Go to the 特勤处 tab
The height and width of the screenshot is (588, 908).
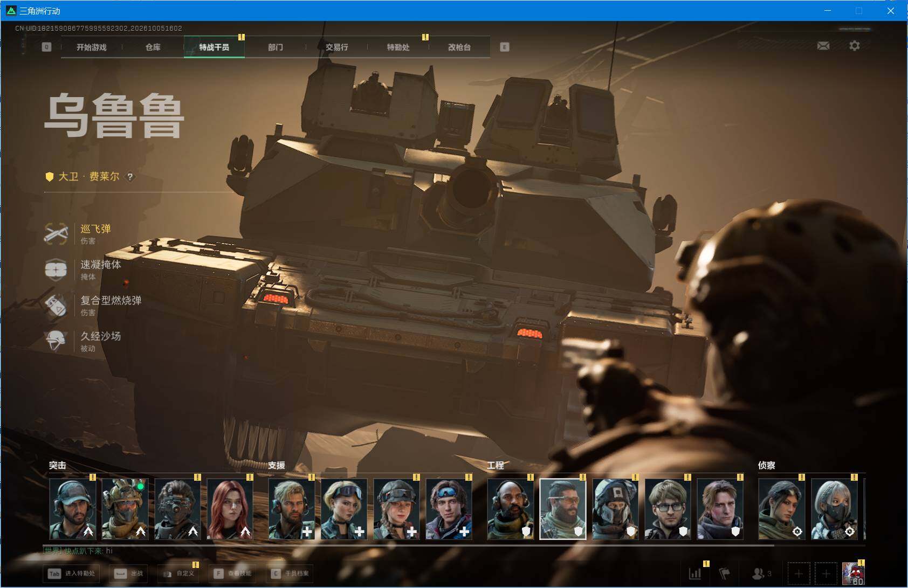[398, 47]
